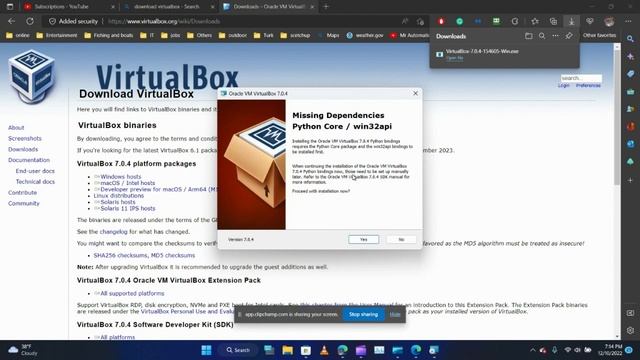Click No in the Missing Dependencies dialog
This screenshot has width=640, height=360.
pyautogui.click(x=401, y=240)
